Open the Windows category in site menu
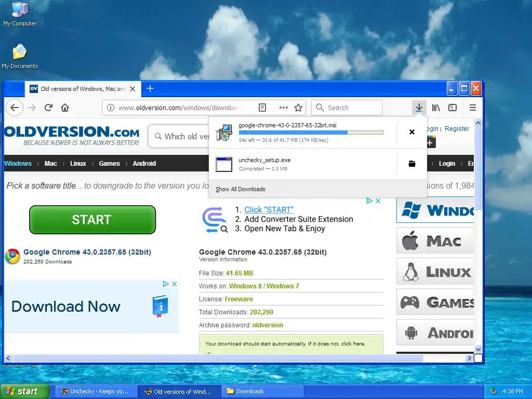The width and height of the screenshot is (532, 399). [x=18, y=164]
